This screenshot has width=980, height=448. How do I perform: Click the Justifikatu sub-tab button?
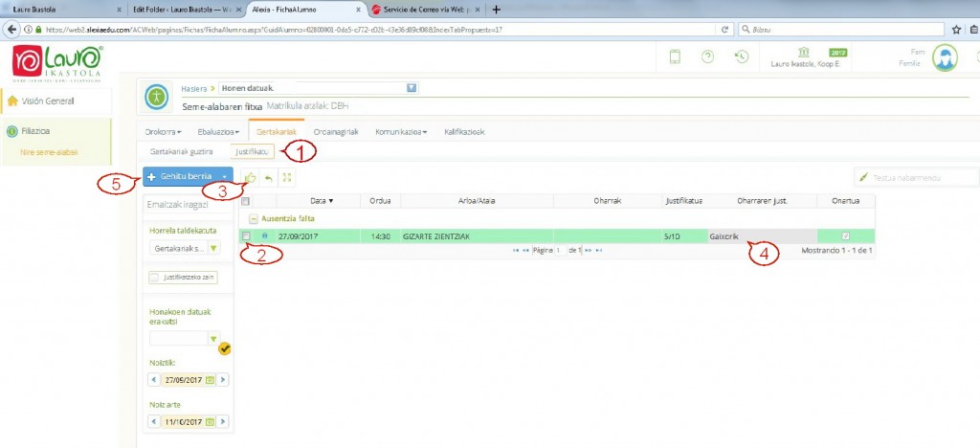point(252,151)
